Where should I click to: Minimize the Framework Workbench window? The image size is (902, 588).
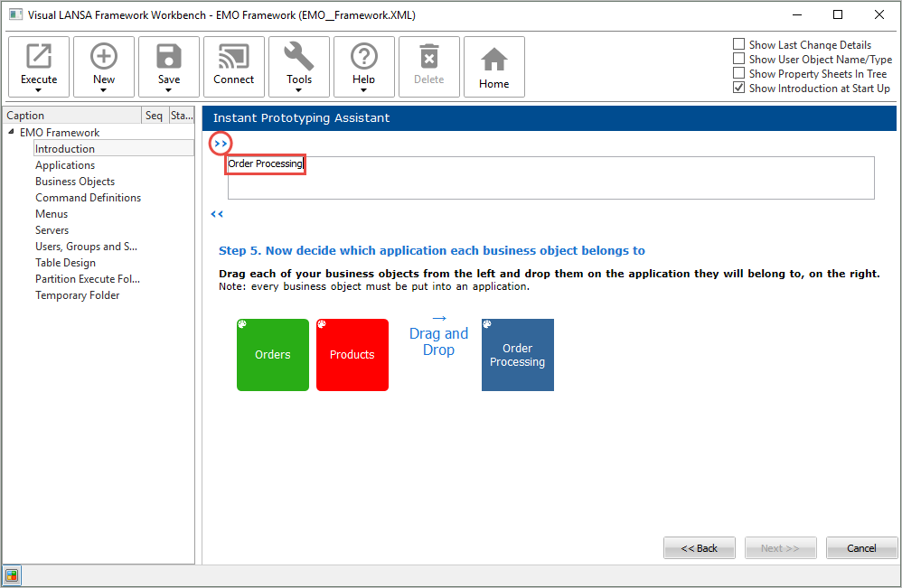coord(797,14)
